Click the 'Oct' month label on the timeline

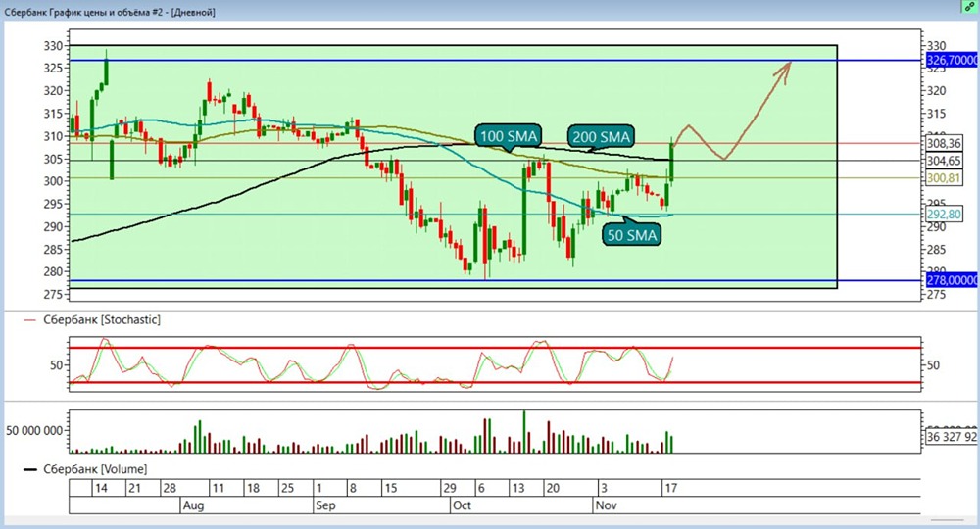(462, 505)
